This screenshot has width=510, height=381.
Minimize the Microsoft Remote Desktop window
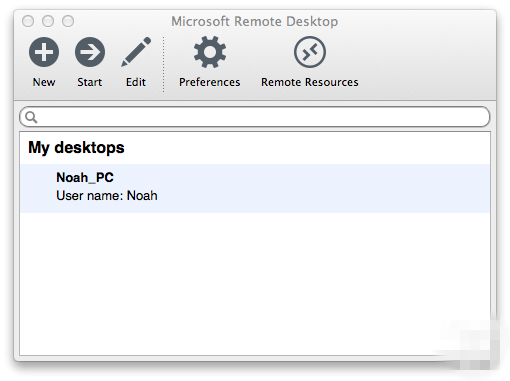tap(48, 21)
